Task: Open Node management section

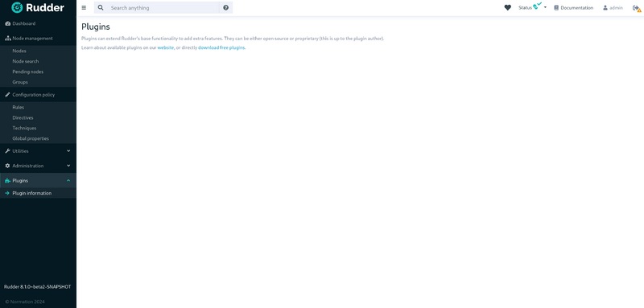Action: click(x=38, y=38)
